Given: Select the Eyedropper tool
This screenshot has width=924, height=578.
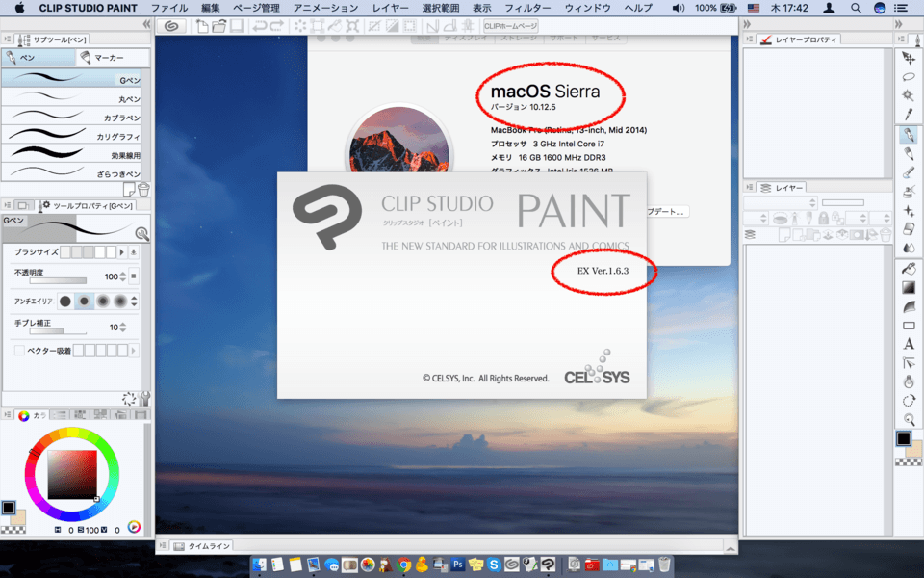Looking at the screenshot, I should (x=909, y=114).
